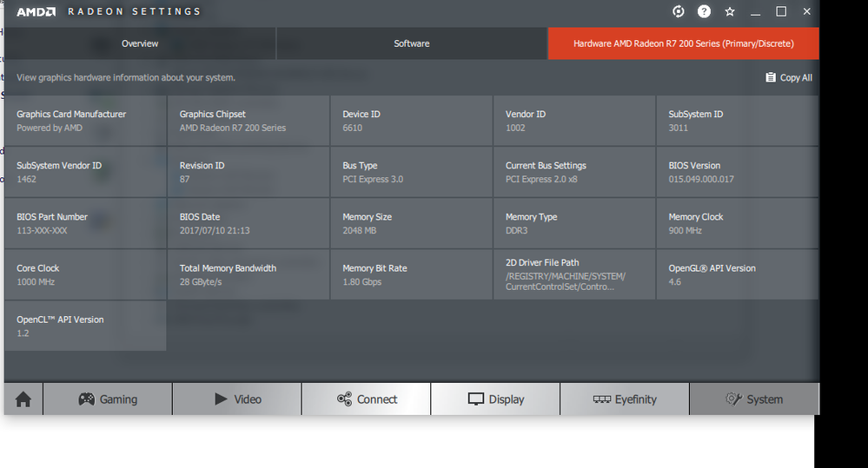Open the System section label

point(765,399)
